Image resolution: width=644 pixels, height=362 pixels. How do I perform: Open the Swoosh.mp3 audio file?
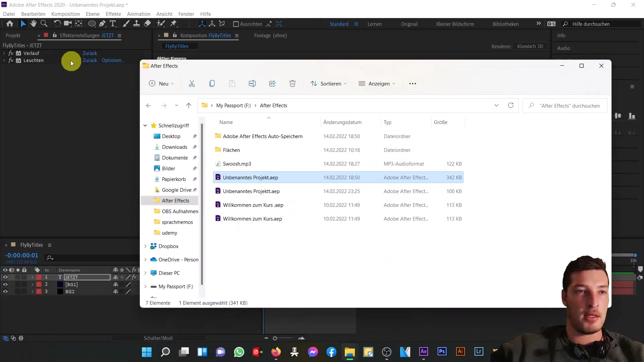point(237,164)
